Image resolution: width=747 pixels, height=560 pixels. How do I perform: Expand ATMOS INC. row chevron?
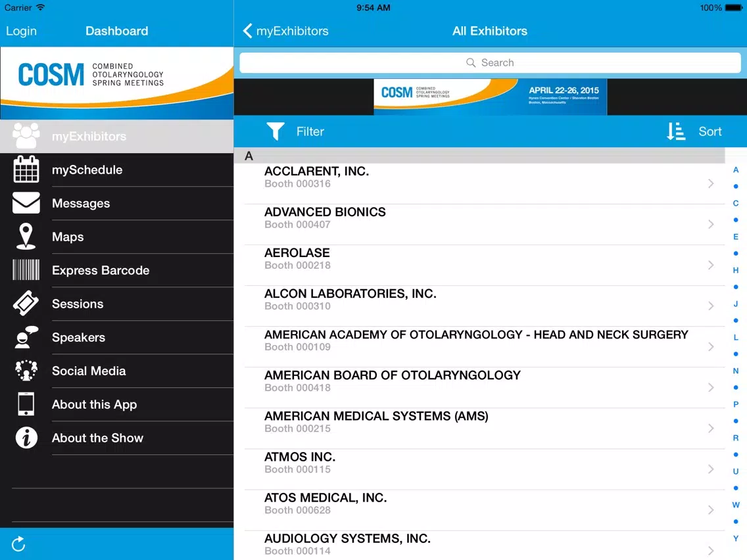pyautogui.click(x=711, y=469)
